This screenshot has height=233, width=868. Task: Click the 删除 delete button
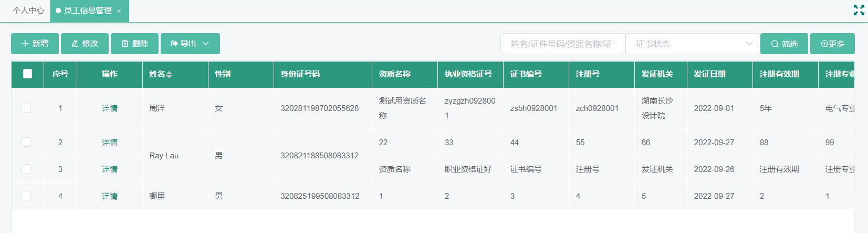click(x=134, y=44)
